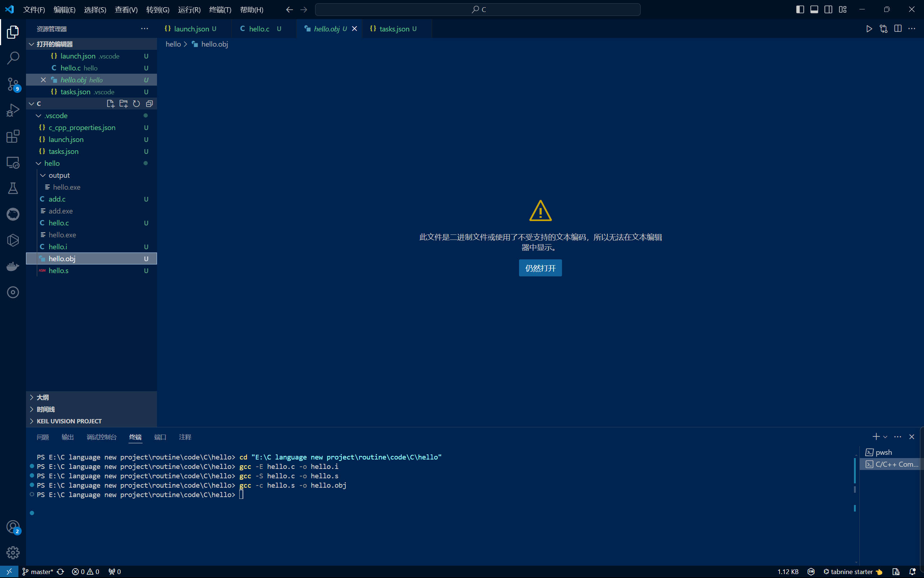Open changes compare icon in editor toolbar
The image size is (924, 578).
tap(884, 29)
